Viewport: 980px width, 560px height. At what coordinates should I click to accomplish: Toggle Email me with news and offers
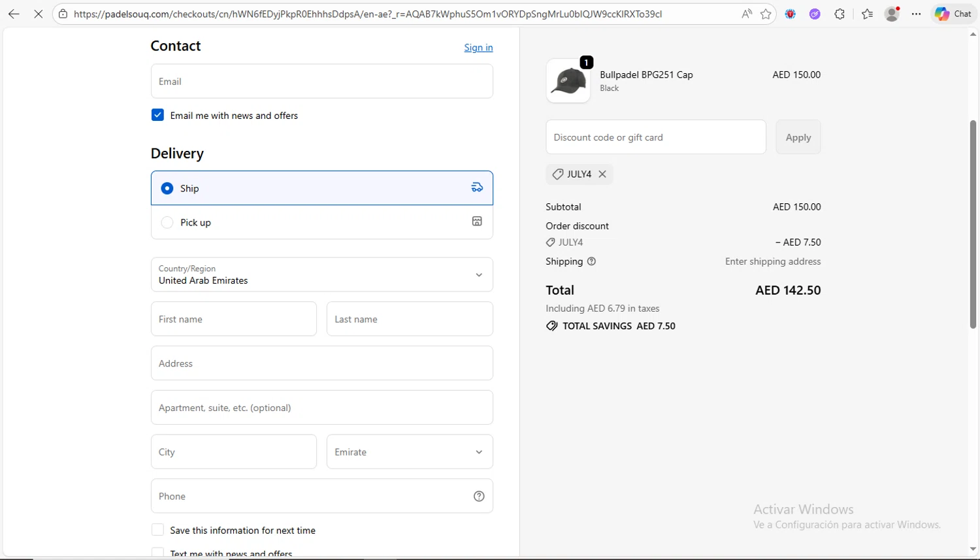coord(157,115)
